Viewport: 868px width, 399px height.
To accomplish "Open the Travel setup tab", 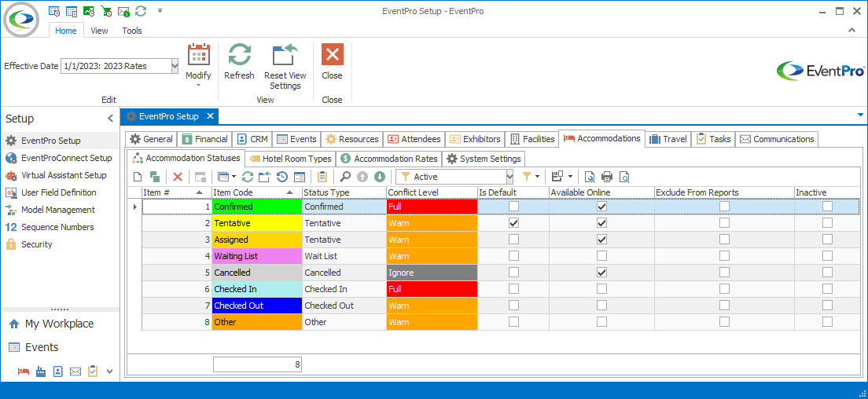I will coord(668,139).
